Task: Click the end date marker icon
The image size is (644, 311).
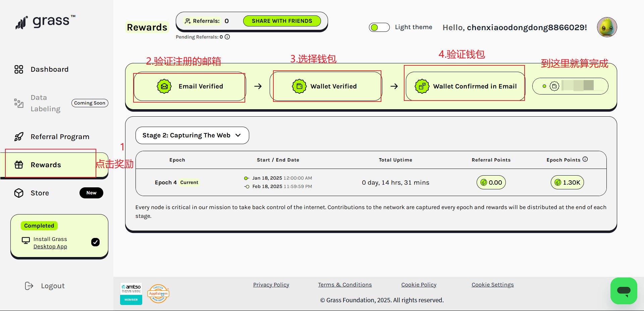Action: pos(247,186)
